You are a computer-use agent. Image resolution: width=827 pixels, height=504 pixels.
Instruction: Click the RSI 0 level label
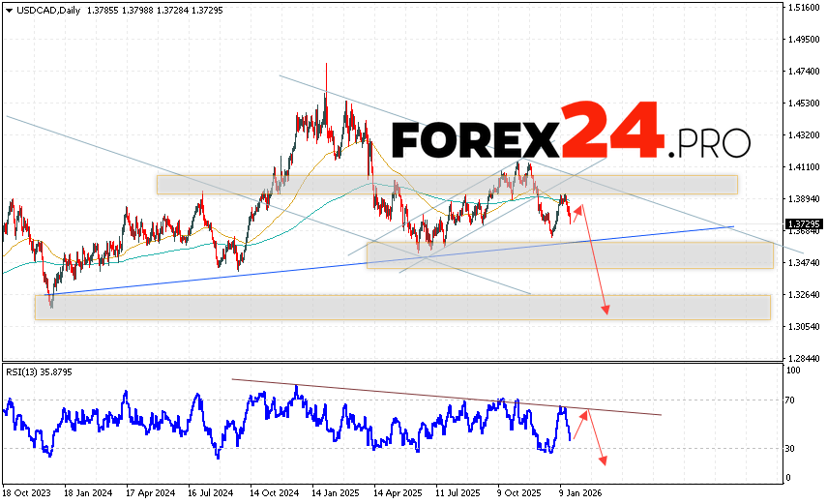[x=788, y=478]
